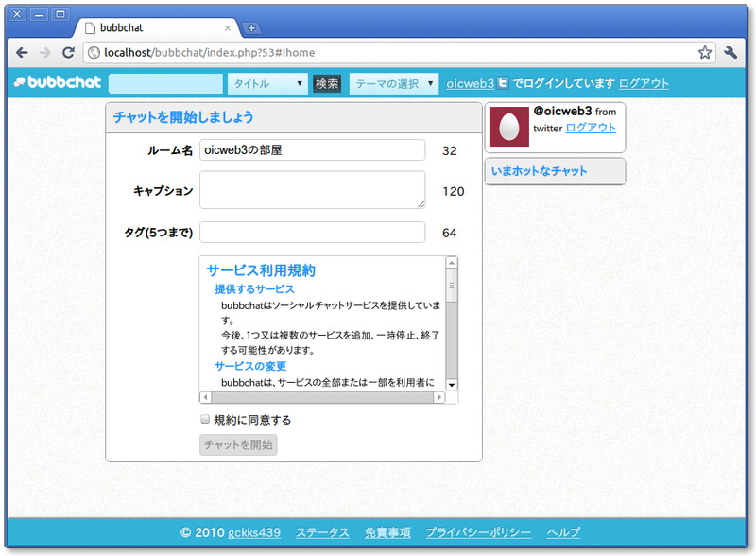Open the タイトル search type dropdown
Screen dimensions: 756x556
[267, 83]
